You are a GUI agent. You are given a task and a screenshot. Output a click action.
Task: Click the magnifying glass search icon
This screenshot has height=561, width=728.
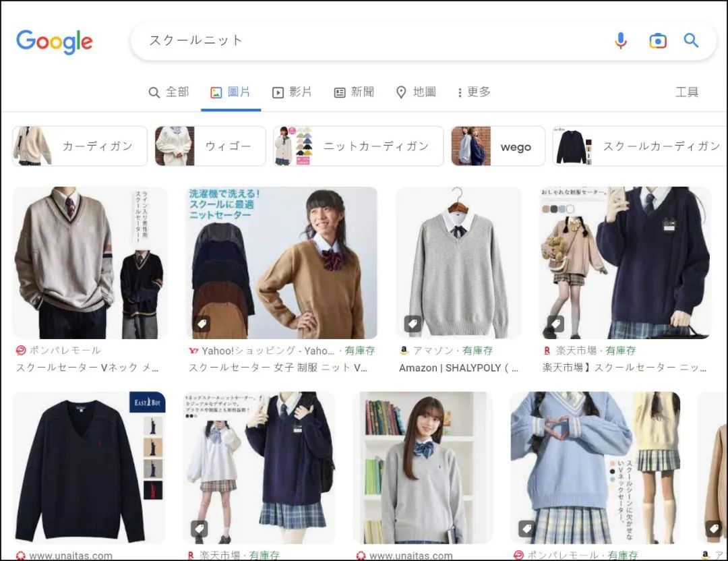click(x=692, y=40)
